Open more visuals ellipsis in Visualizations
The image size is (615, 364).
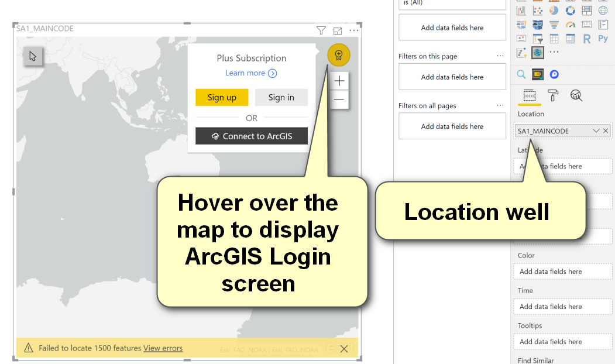point(554,51)
